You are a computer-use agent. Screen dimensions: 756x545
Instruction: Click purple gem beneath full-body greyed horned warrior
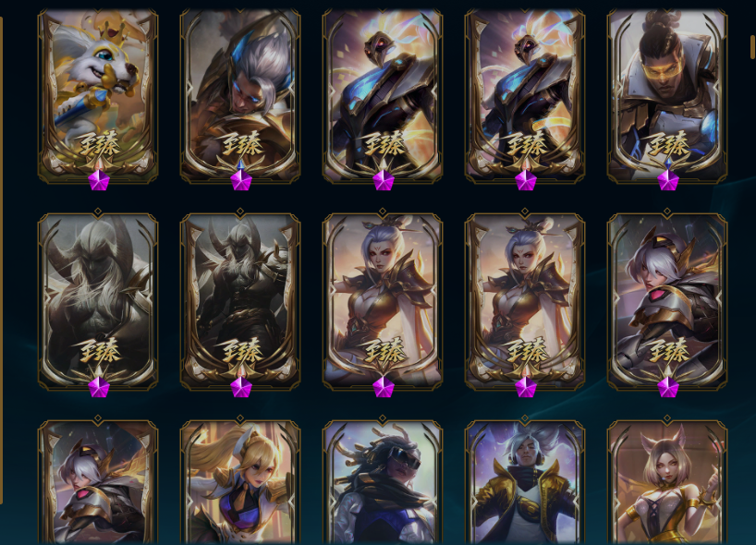pyautogui.click(x=241, y=387)
